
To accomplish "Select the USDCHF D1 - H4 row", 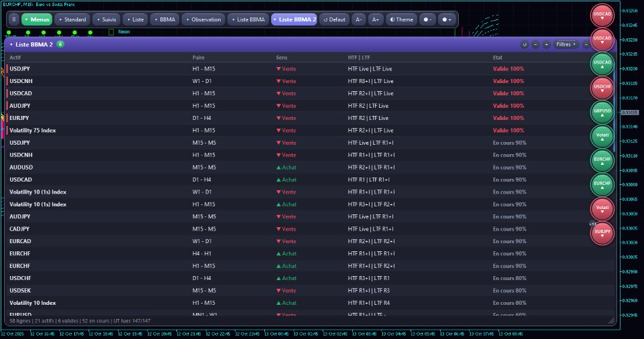I will click(310, 278).
